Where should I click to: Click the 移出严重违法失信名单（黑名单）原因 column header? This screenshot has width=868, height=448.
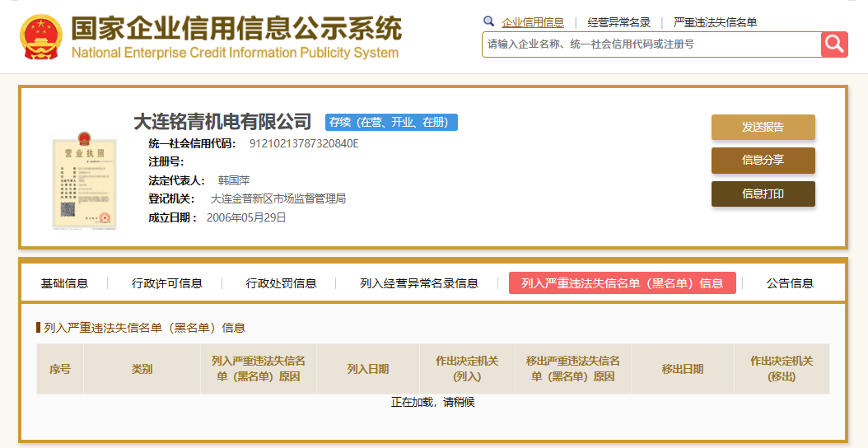click(573, 369)
